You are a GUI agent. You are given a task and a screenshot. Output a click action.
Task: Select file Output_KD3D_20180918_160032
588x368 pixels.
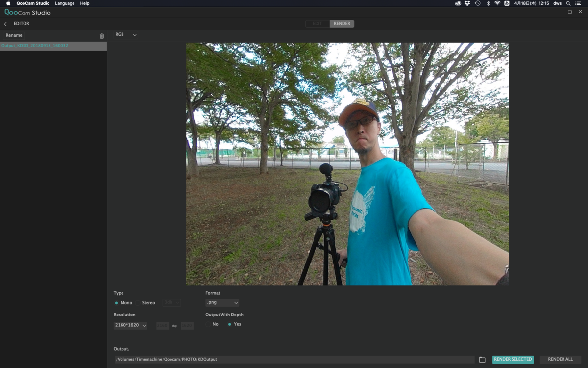(x=53, y=46)
